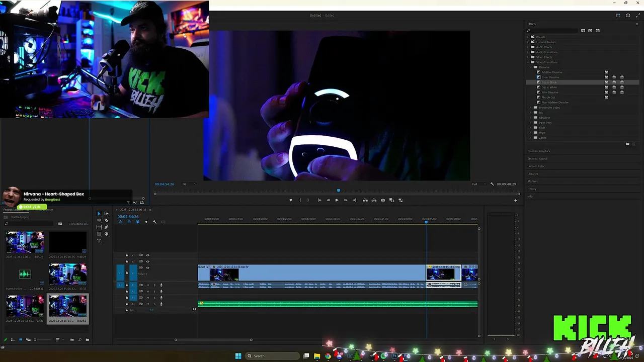Mute audio track A1
Image resolution: width=644 pixels, height=362 pixels.
(148, 285)
